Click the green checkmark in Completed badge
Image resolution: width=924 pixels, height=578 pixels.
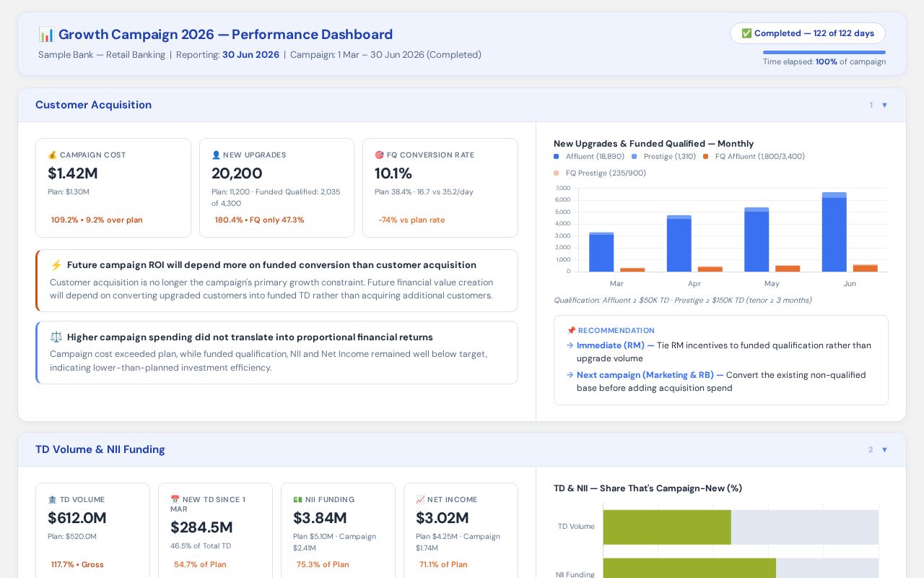(746, 33)
